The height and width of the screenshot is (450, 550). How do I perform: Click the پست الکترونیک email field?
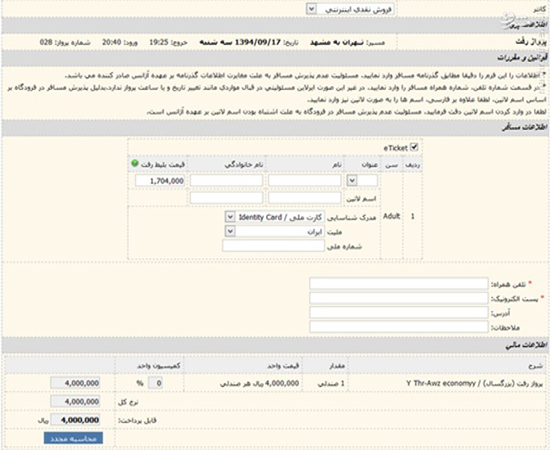pos(398,298)
